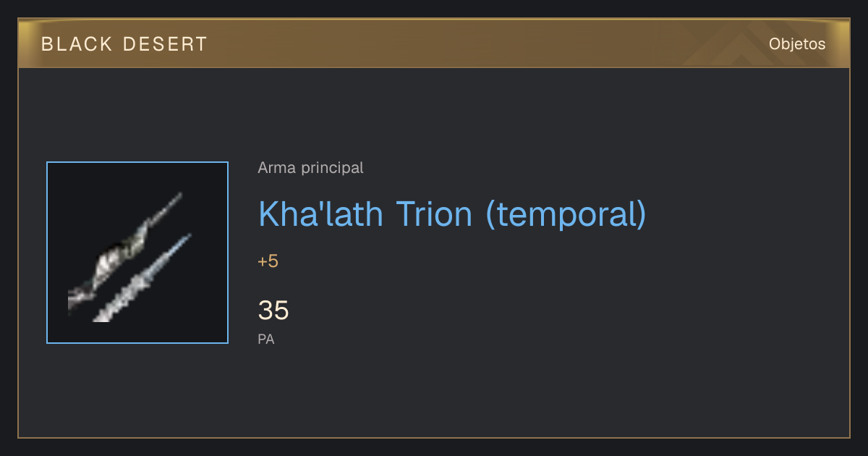Go to the Objetos section
Screen dimensions: 868x456
pyautogui.click(x=797, y=44)
